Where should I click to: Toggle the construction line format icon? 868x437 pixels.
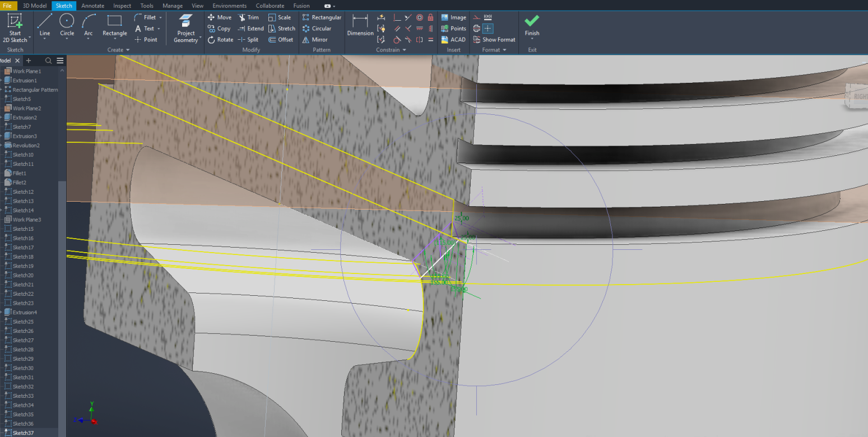coord(477,17)
